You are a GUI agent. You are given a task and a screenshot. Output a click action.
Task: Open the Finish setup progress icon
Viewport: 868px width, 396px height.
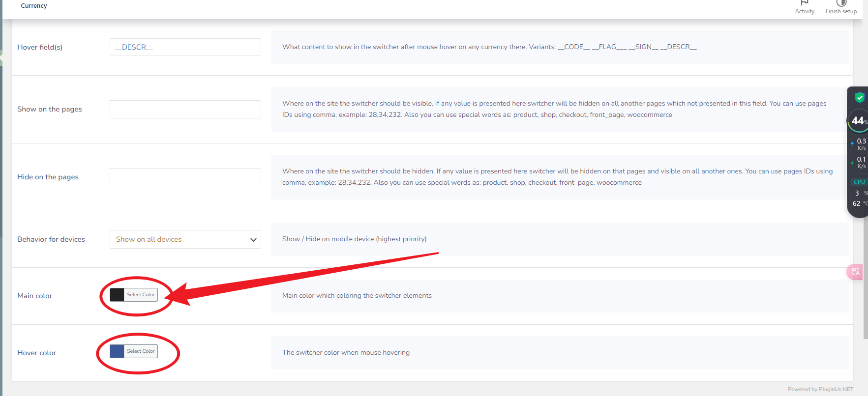point(841,3)
